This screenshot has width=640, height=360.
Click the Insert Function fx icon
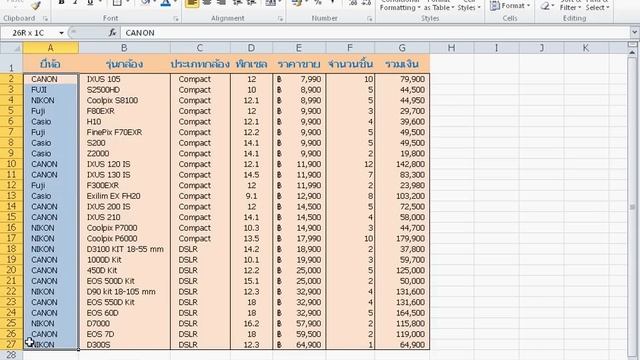(x=112, y=33)
